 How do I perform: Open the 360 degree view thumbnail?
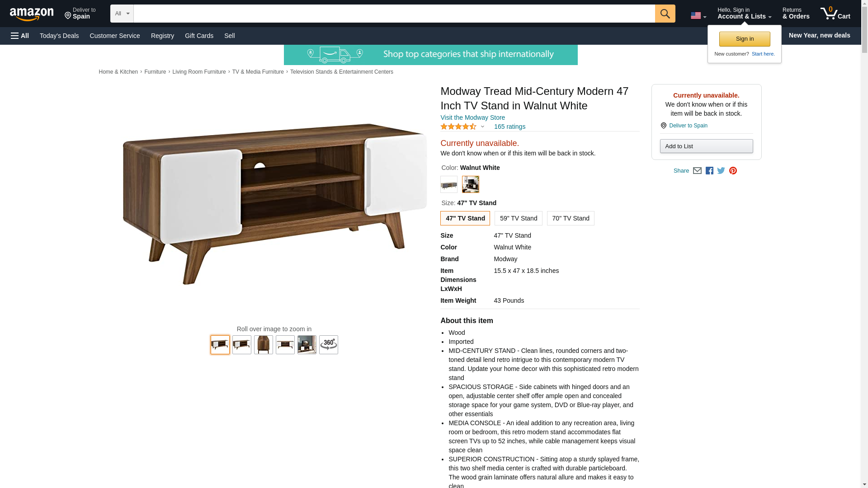point(329,345)
